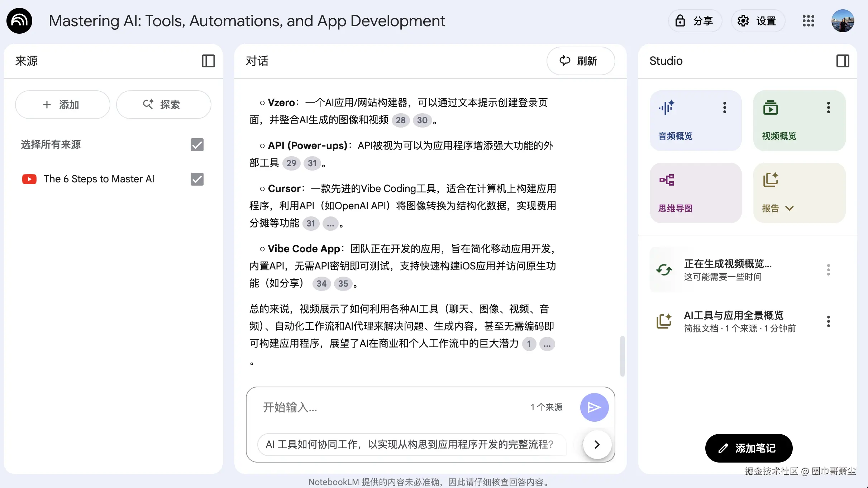
Task: Click the YouTube icon beside the source
Action: point(29,179)
